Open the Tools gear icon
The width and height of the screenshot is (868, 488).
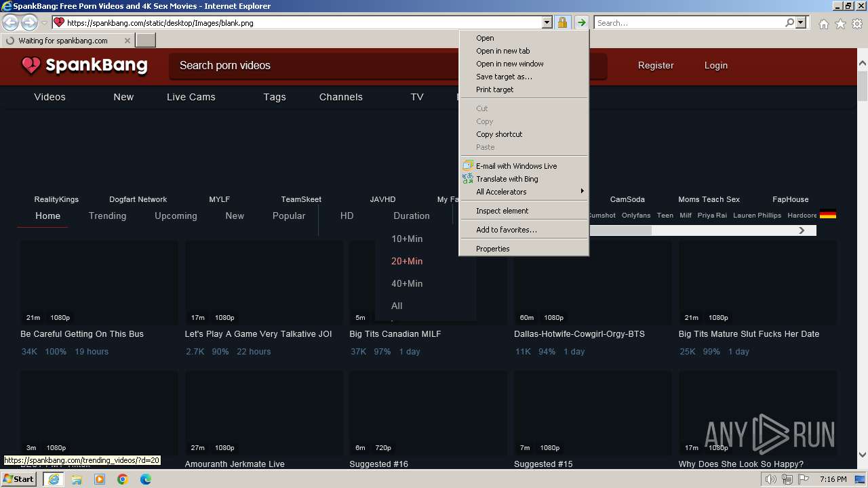pyautogui.click(x=857, y=24)
